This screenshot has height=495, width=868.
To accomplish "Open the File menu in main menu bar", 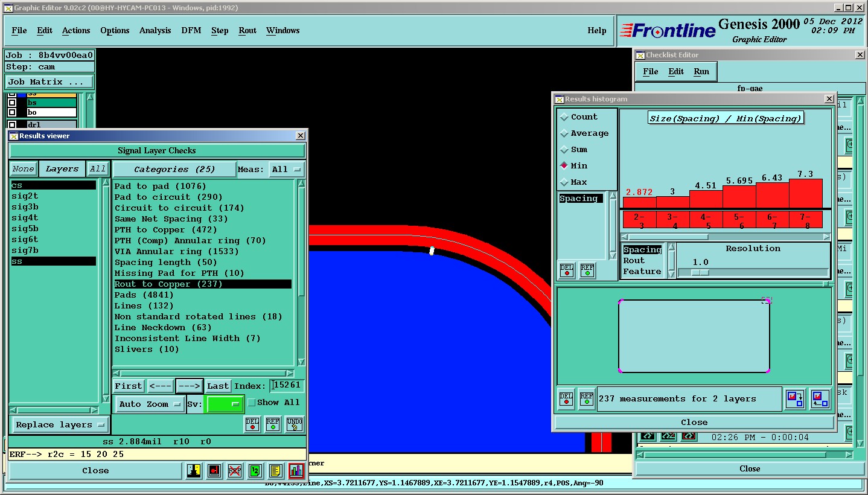I will [x=19, y=31].
